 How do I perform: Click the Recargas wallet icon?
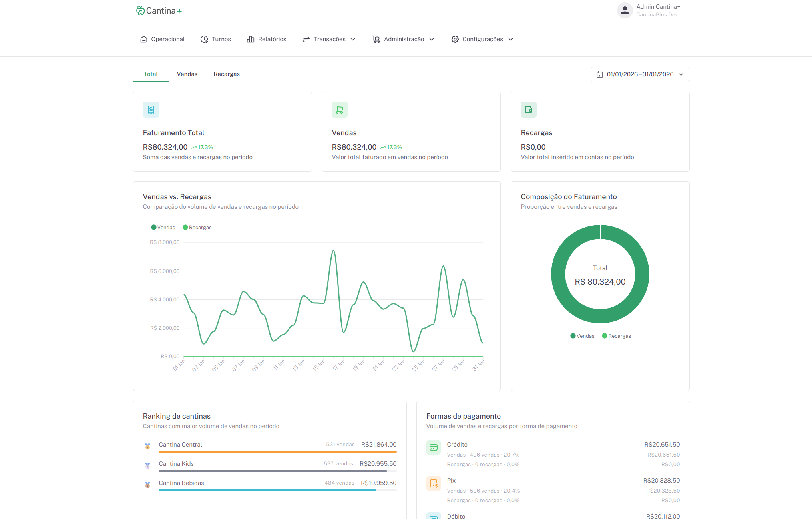click(x=529, y=110)
